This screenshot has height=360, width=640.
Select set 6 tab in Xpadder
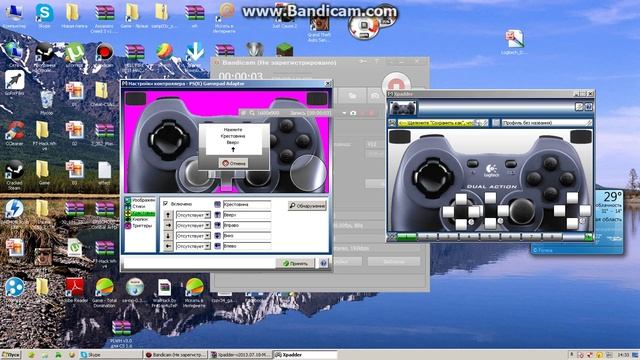click(x=510, y=237)
